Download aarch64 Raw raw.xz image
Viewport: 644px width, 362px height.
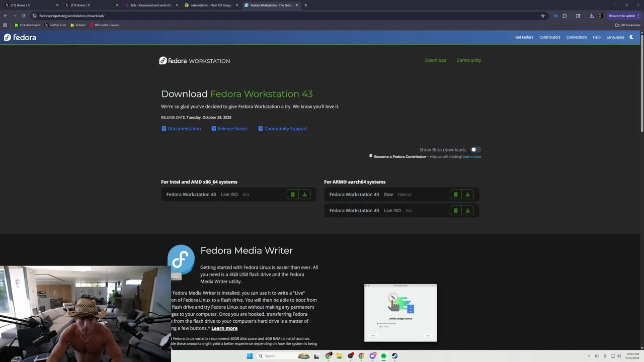(x=467, y=195)
